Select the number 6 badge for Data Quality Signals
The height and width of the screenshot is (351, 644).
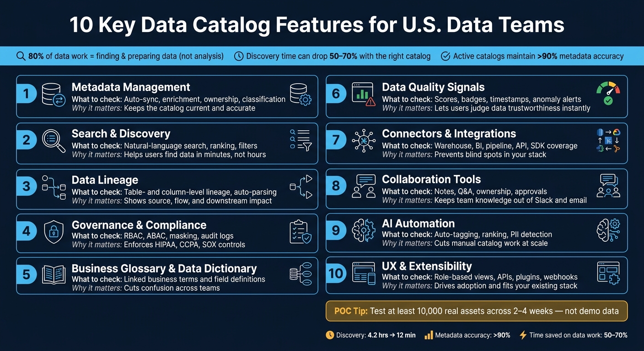(x=336, y=94)
